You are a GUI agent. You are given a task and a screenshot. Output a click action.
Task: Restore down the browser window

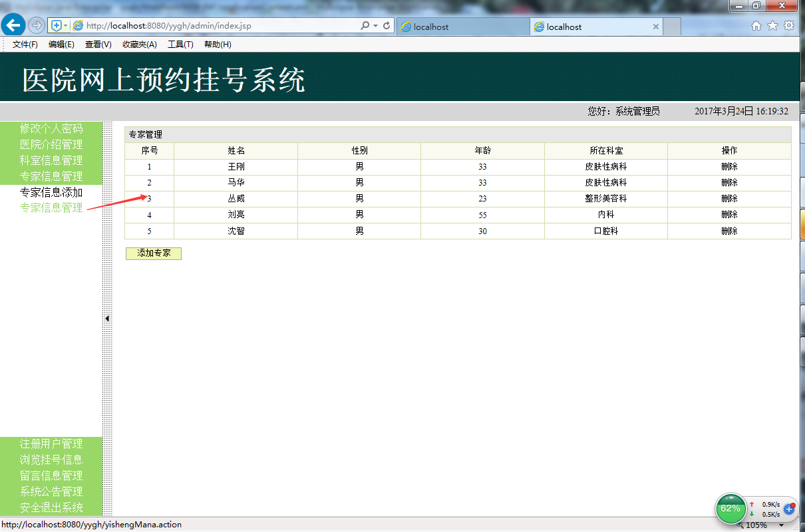756,6
